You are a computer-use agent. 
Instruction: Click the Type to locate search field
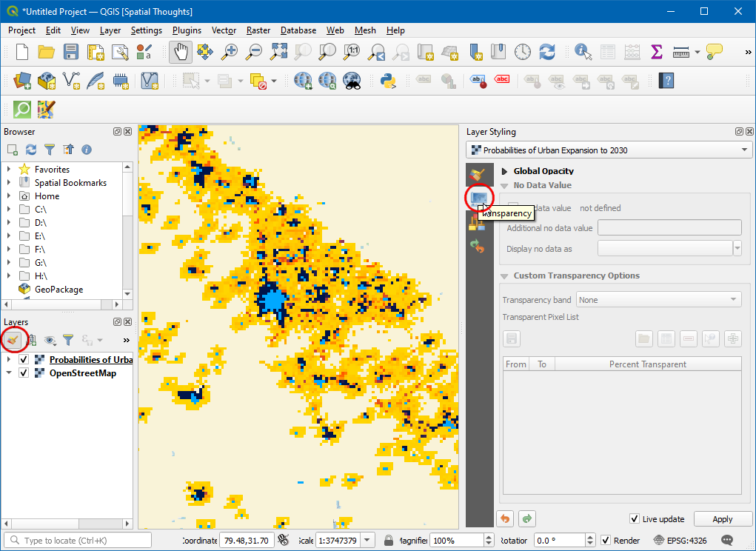(x=78, y=541)
